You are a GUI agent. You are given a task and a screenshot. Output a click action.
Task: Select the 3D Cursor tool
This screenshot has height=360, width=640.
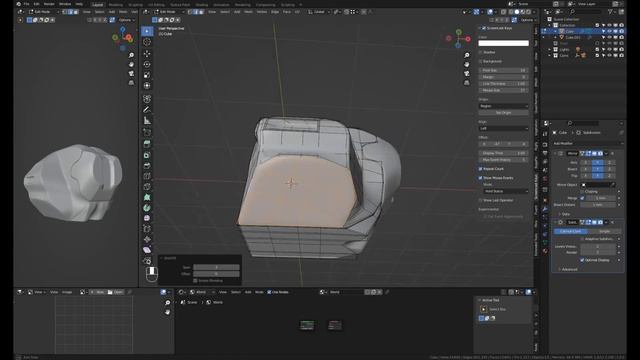click(147, 42)
